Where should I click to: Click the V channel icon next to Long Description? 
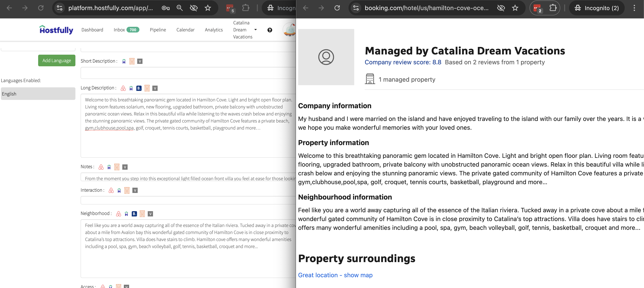click(155, 88)
